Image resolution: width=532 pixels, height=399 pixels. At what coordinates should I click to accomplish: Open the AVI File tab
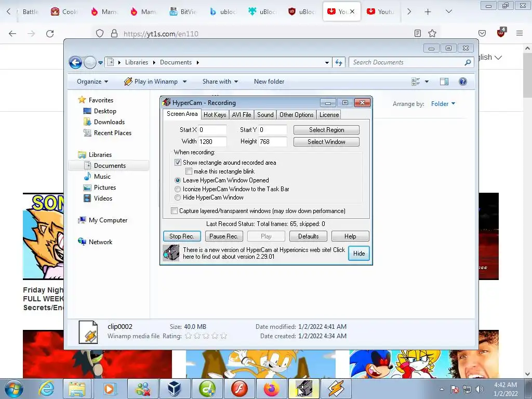pos(242,115)
